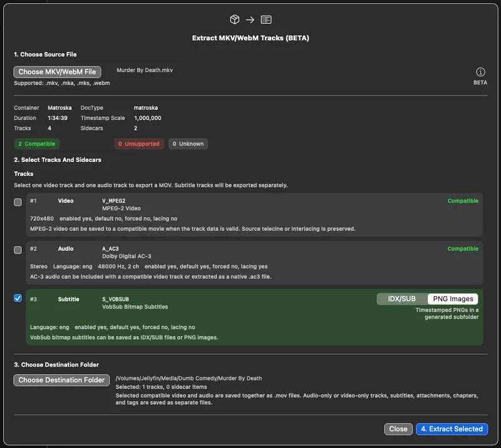
Task: Uncheck the #3 Subtitle track checkbox
Action: pos(18,298)
